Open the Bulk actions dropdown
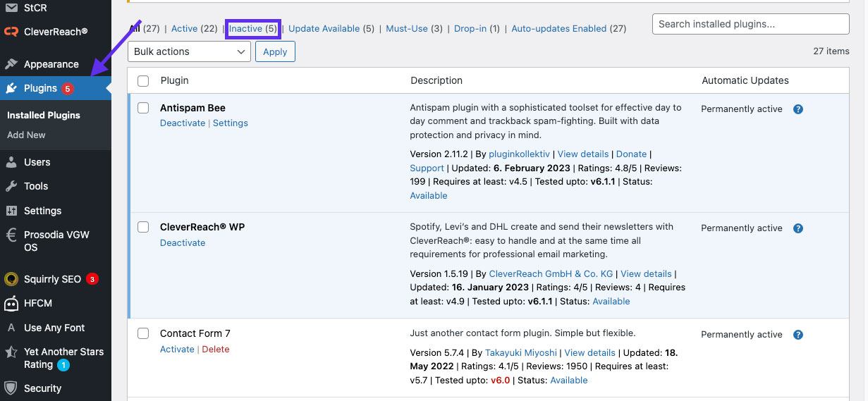Image resolution: width=868 pixels, height=401 pixels. pos(190,51)
